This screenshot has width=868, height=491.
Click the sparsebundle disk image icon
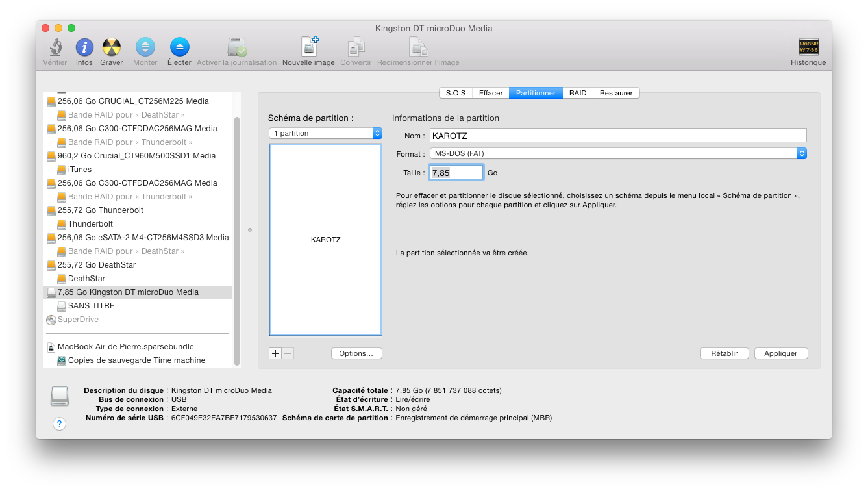pos(51,347)
